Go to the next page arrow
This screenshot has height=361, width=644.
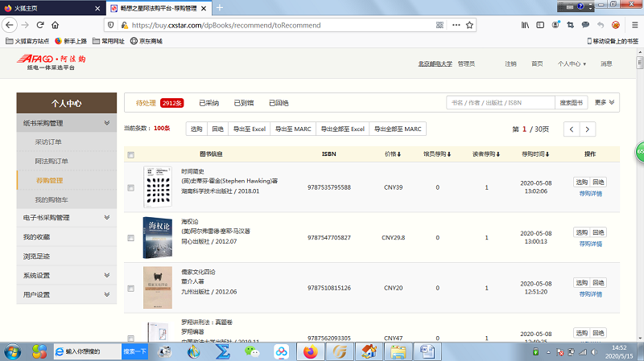(589, 129)
